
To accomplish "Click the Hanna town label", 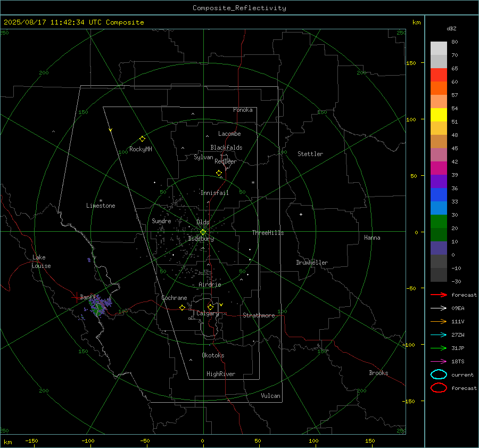I will click(x=372, y=238).
